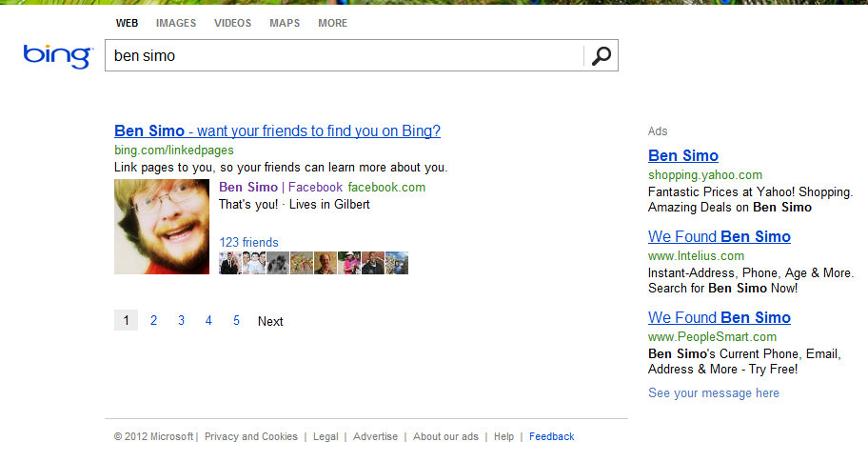Viewport: 868px width, 462px height.
Task: Click the large Ben Simo profile photo
Action: 162,227
